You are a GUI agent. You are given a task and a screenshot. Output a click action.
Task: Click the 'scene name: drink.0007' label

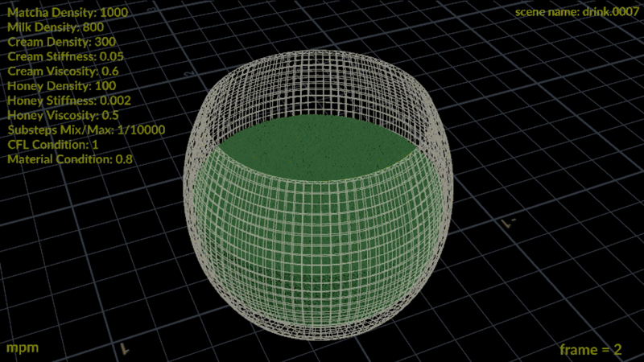coord(577,12)
